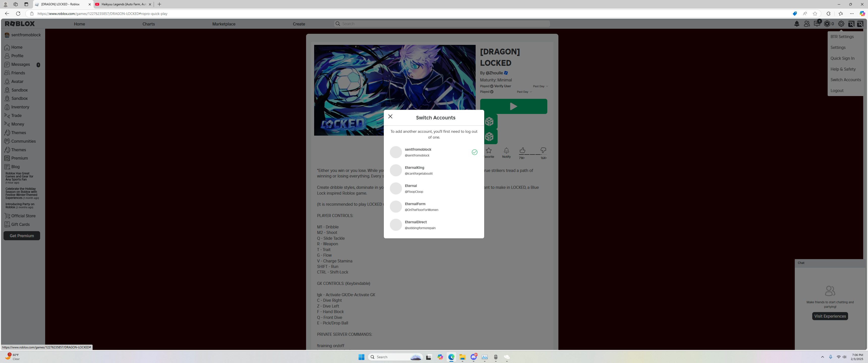Open creator @Zhoulle's profile link
Viewport: 868px width, 363px height.
point(494,73)
